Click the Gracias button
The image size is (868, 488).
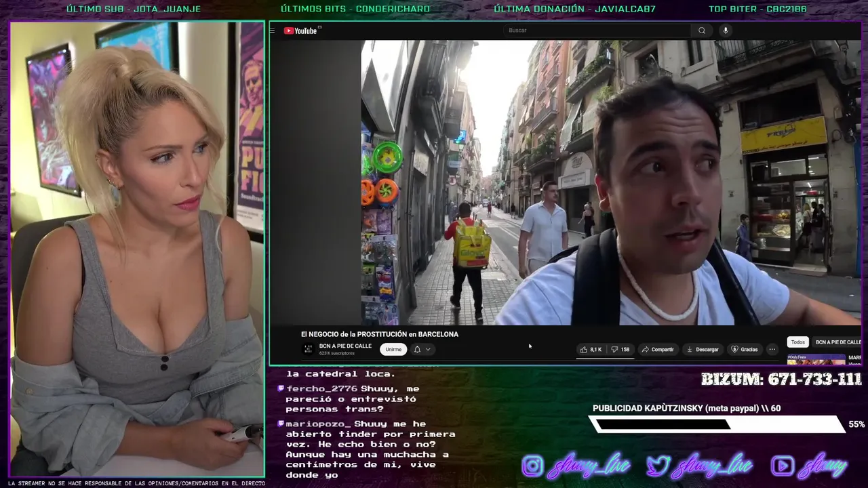click(744, 350)
